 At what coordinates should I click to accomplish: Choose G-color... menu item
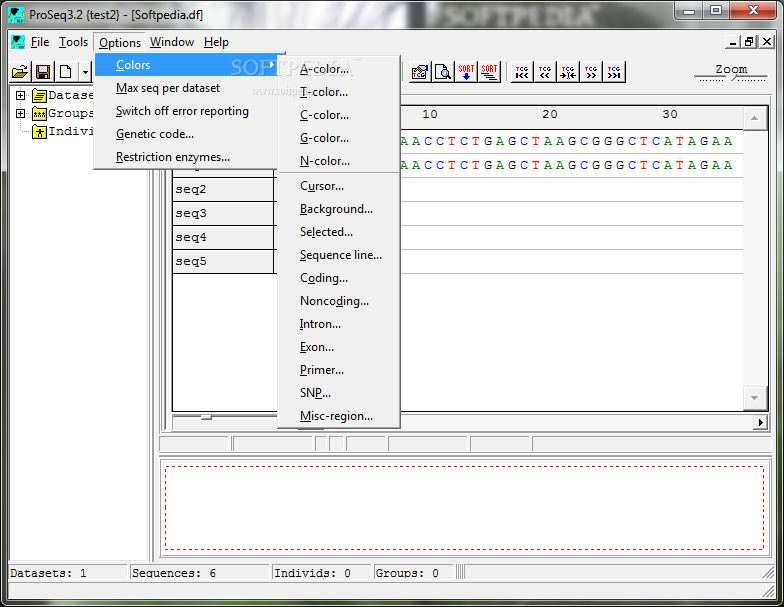point(339,138)
